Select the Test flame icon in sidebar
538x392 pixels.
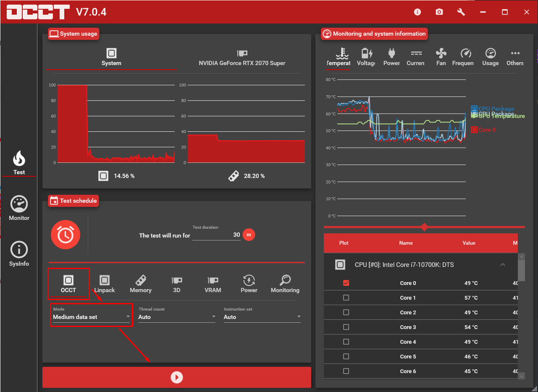pos(19,162)
